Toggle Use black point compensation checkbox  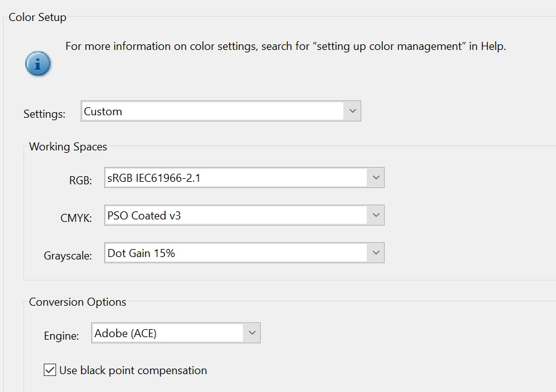coord(50,370)
